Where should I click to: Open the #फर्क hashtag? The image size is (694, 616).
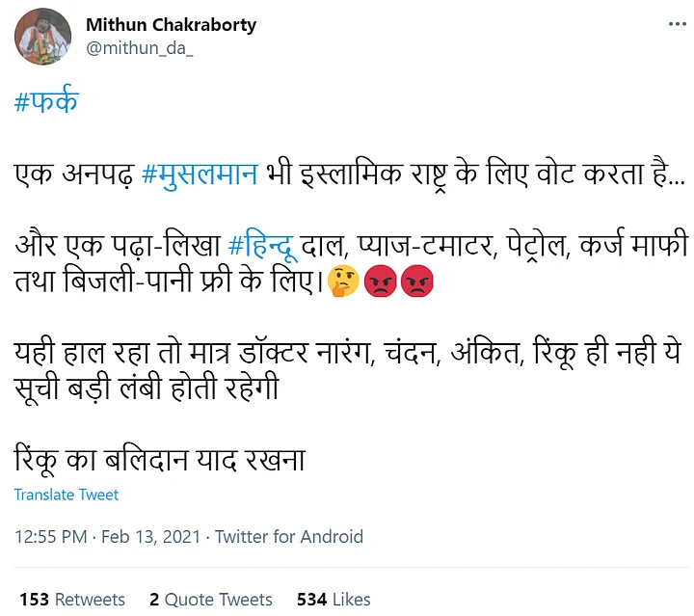[x=46, y=103]
